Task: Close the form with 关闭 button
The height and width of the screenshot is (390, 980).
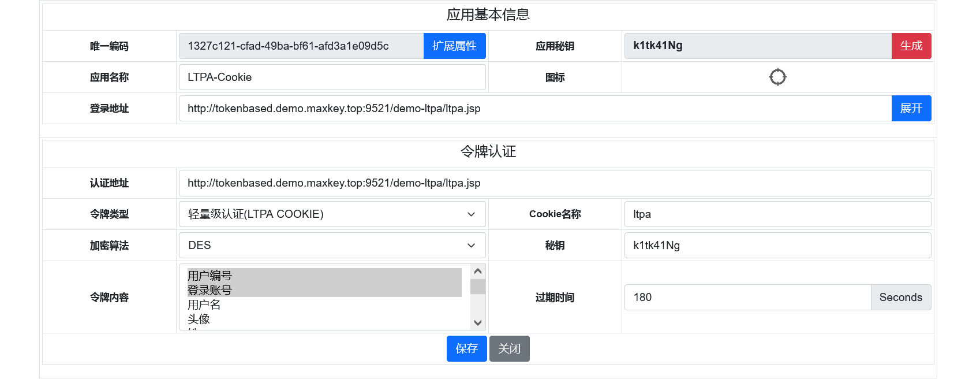Action: coord(509,348)
